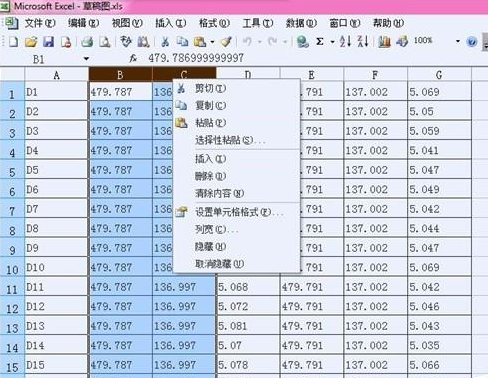Save the workbook with the floppy disk icon
The width and height of the screenshot is (488, 378).
point(48,42)
